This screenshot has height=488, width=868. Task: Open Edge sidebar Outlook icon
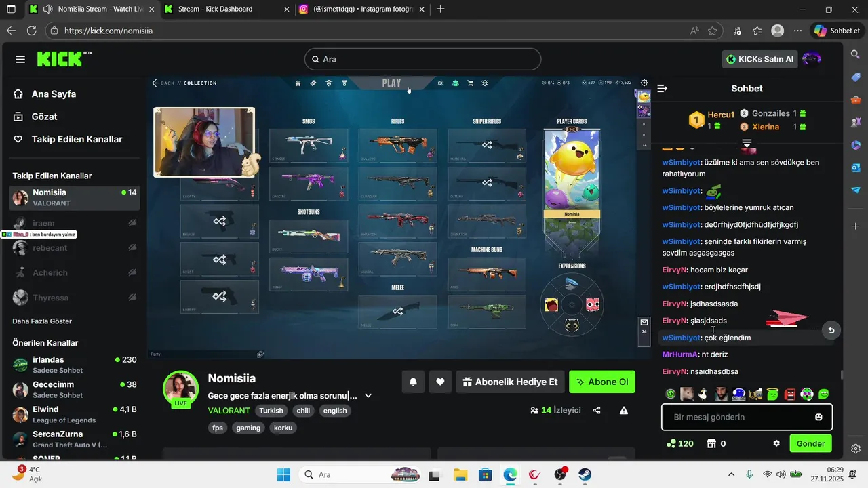[856, 167]
